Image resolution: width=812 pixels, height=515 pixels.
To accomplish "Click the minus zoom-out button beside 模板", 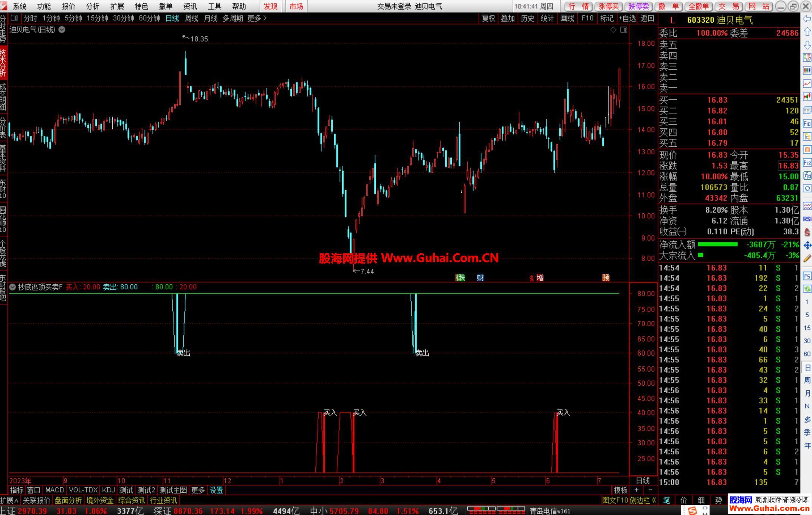I will coord(650,490).
